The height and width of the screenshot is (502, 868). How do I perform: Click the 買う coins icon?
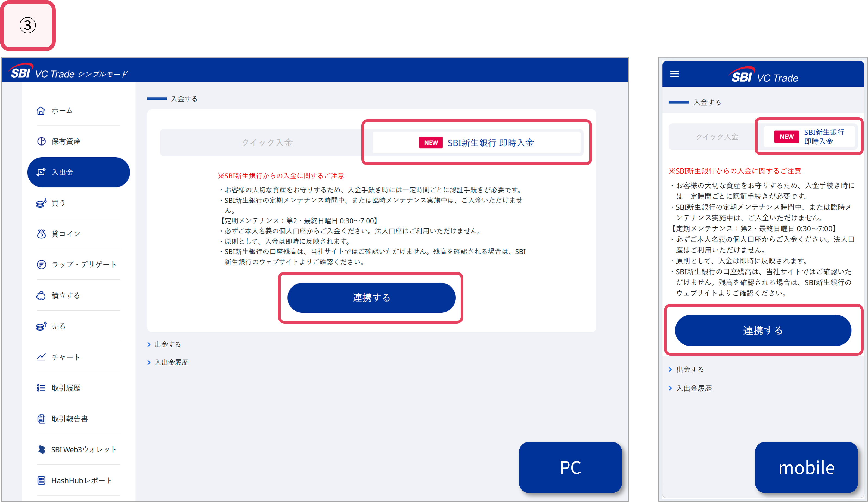[x=41, y=203]
